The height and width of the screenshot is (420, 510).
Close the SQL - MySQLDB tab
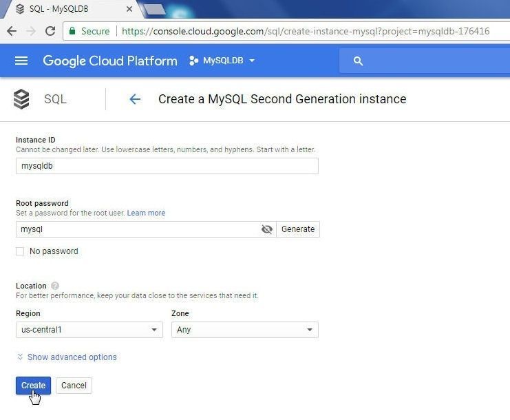point(129,9)
